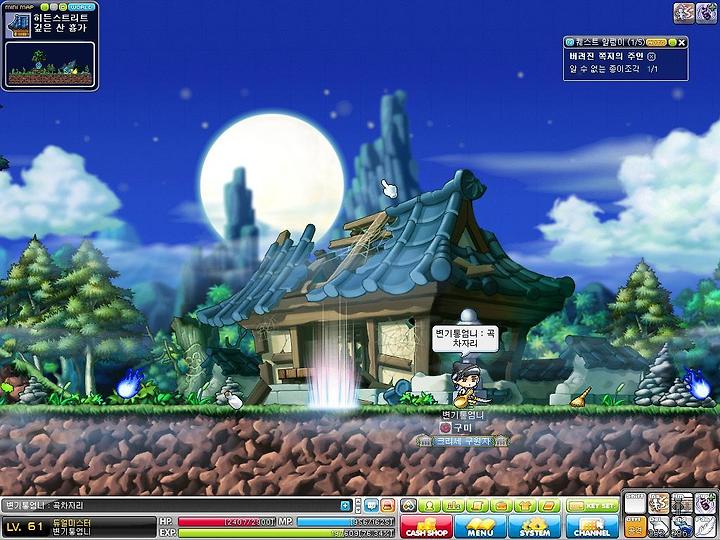Open the inventory bag shortcut icon
The image size is (720, 540).
501,506
